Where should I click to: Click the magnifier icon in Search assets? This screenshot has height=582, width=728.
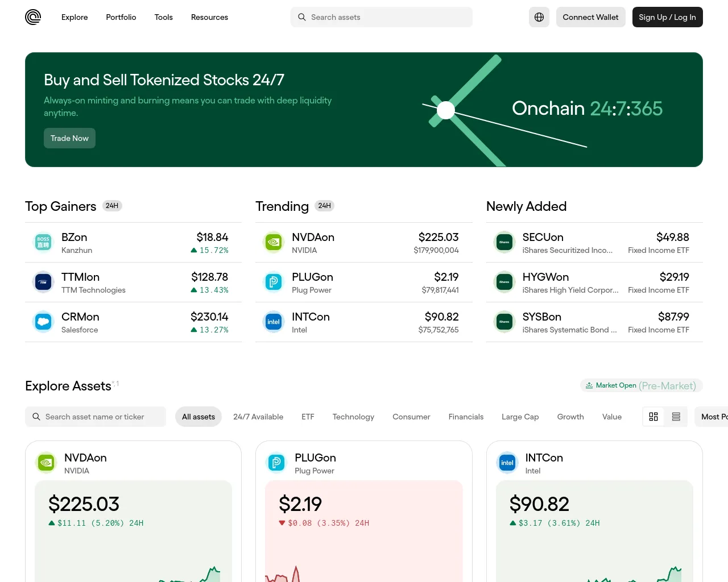pyautogui.click(x=302, y=17)
